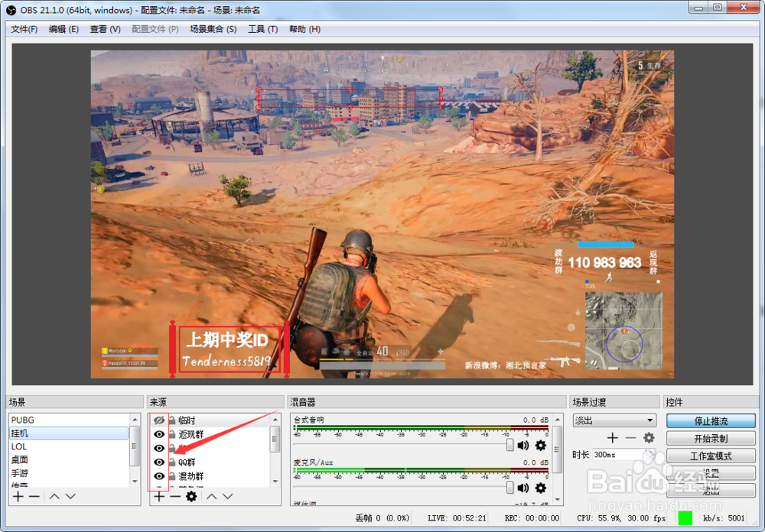This screenshot has height=532, width=765.
Task: Open the 帮助(H) menu
Action: 304,29
